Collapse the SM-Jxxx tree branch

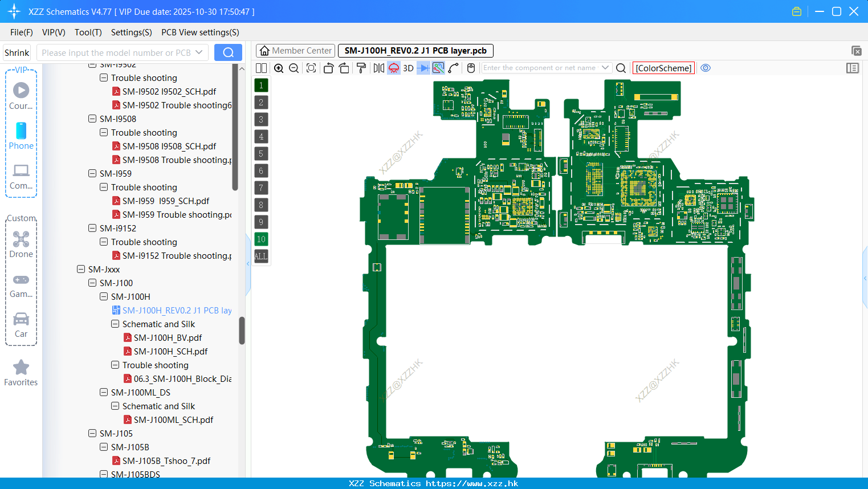pos(80,269)
